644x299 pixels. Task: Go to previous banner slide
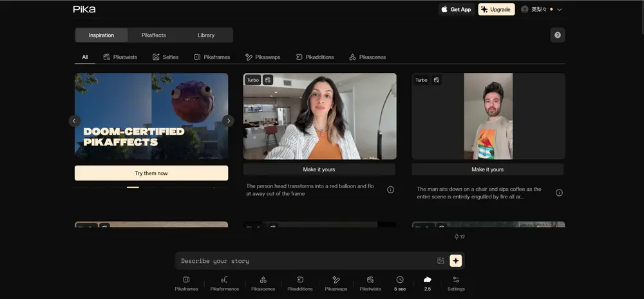tap(74, 121)
